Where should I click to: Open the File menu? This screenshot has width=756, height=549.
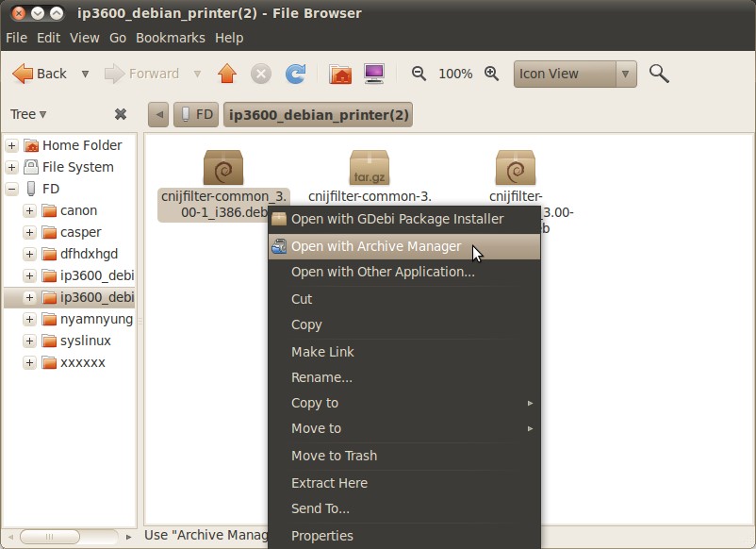(16, 38)
